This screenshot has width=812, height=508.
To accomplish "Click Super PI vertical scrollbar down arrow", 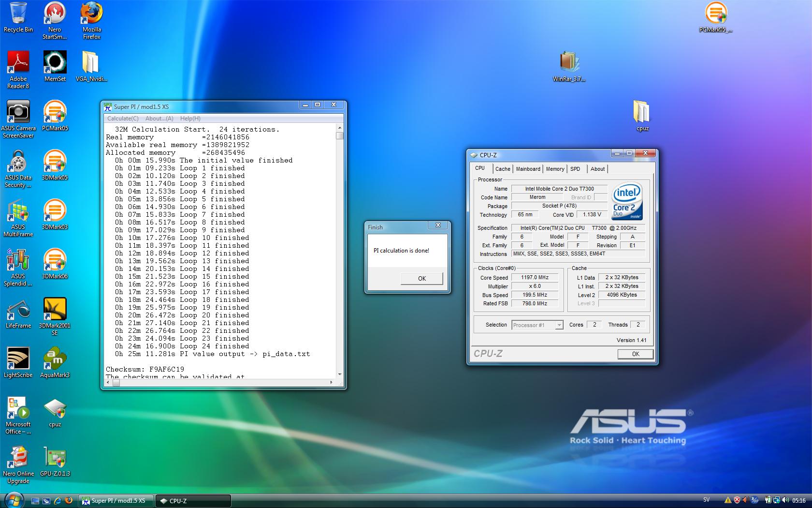I will coord(340,374).
